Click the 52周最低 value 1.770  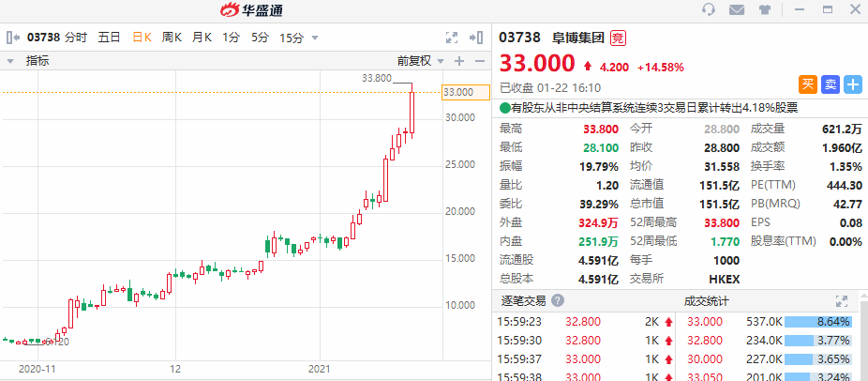(x=724, y=241)
